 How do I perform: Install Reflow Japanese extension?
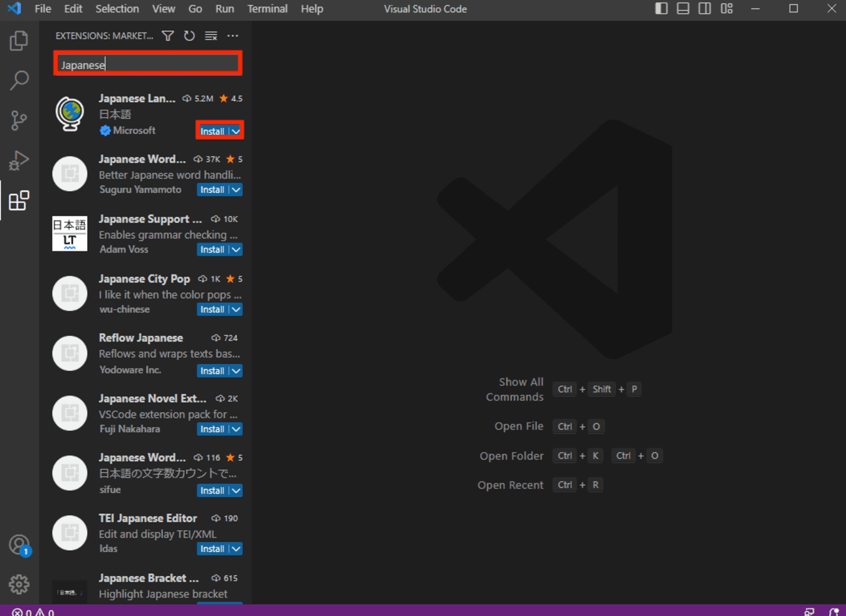(212, 371)
